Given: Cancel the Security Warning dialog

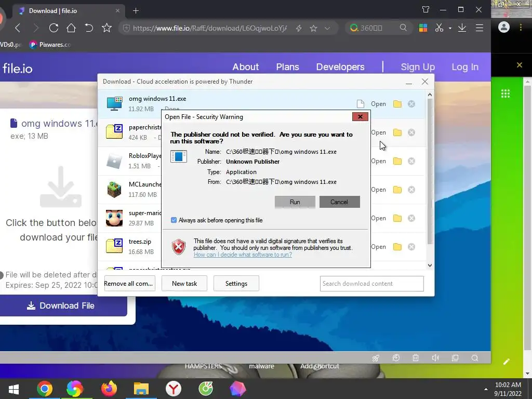Looking at the screenshot, I should click(x=339, y=202).
